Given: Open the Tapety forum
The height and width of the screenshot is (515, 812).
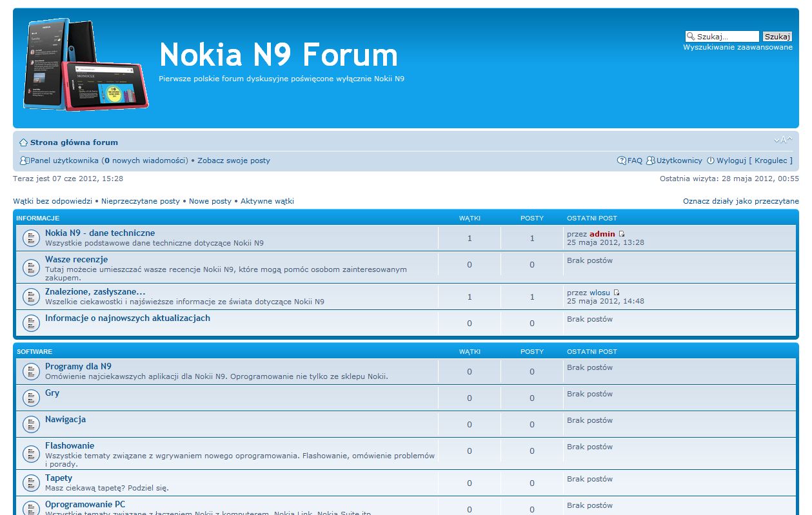Looking at the screenshot, I should point(59,478).
